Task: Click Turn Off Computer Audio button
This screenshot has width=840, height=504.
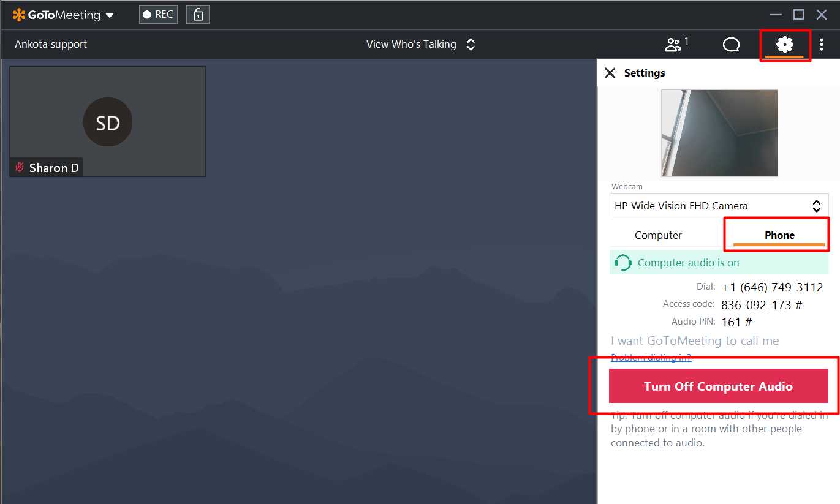Action: click(719, 386)
